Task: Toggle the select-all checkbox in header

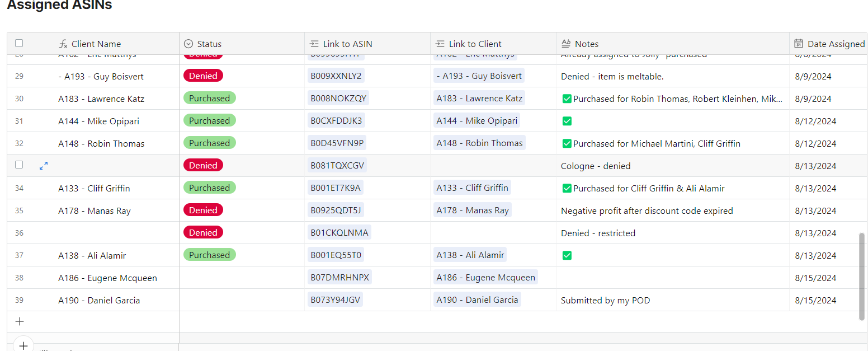Action: (x=19, y=43)
